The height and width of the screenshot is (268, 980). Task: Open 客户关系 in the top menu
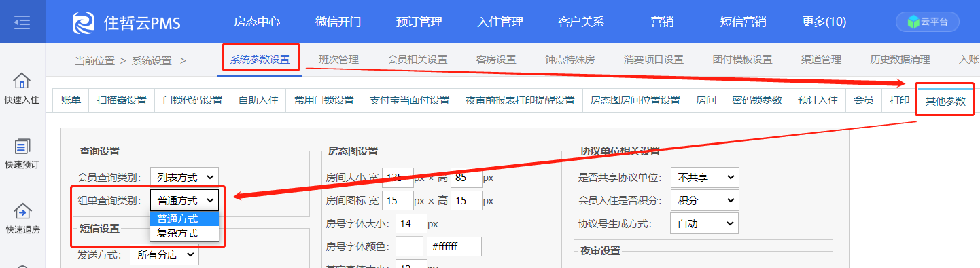[581, 22]
